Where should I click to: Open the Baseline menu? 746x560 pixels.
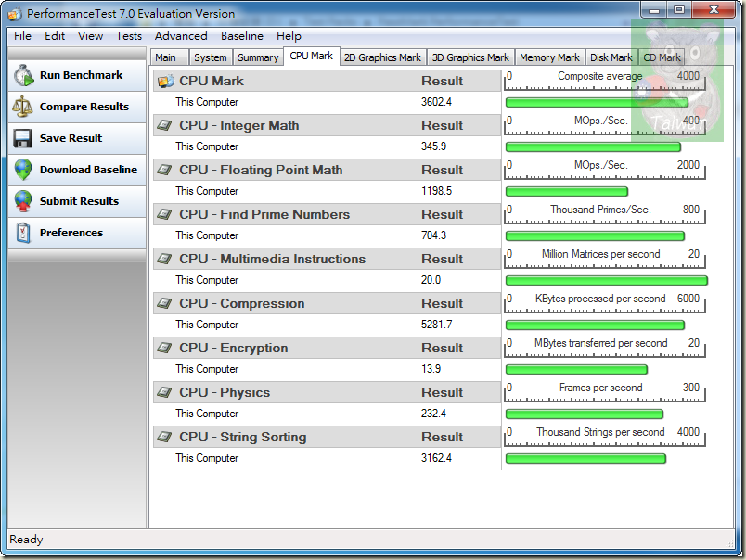[x=241, y=36]
